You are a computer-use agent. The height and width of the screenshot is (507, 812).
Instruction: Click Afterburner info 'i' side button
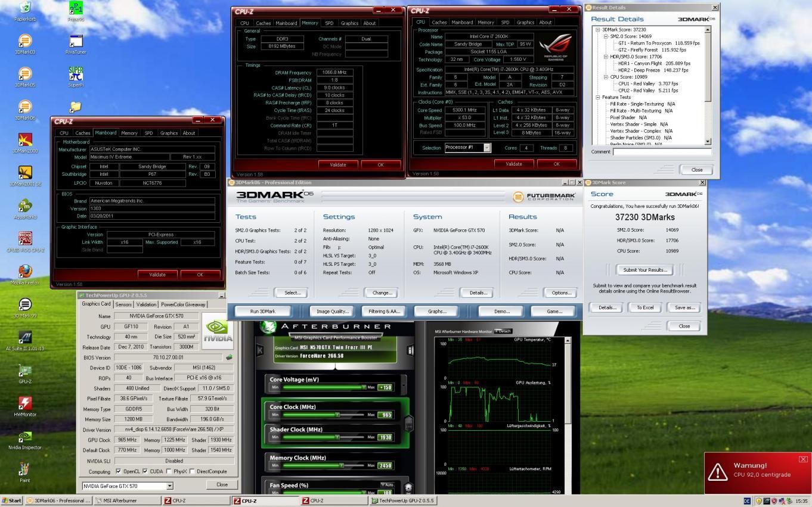coord(410,350)
